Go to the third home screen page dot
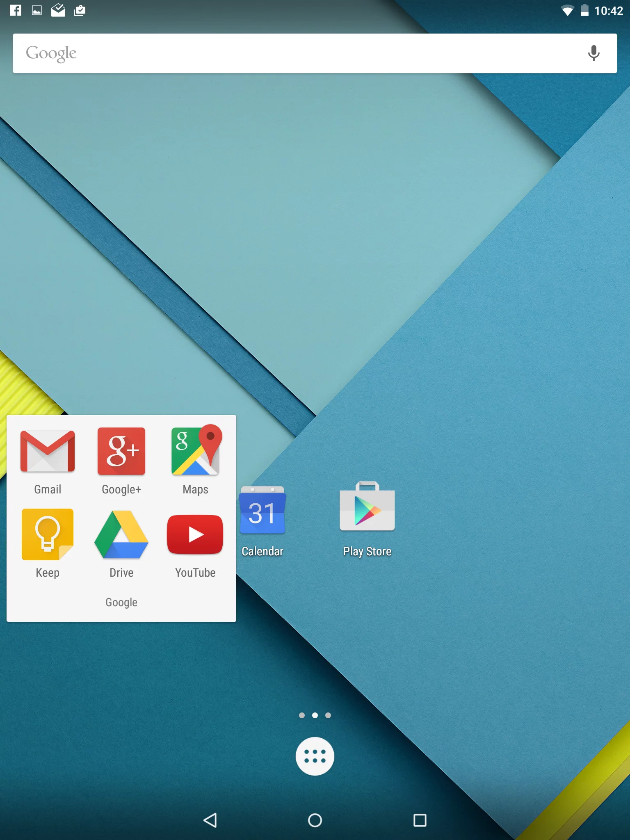The height and width of the screenshot is (840, 630). (328, 715)
